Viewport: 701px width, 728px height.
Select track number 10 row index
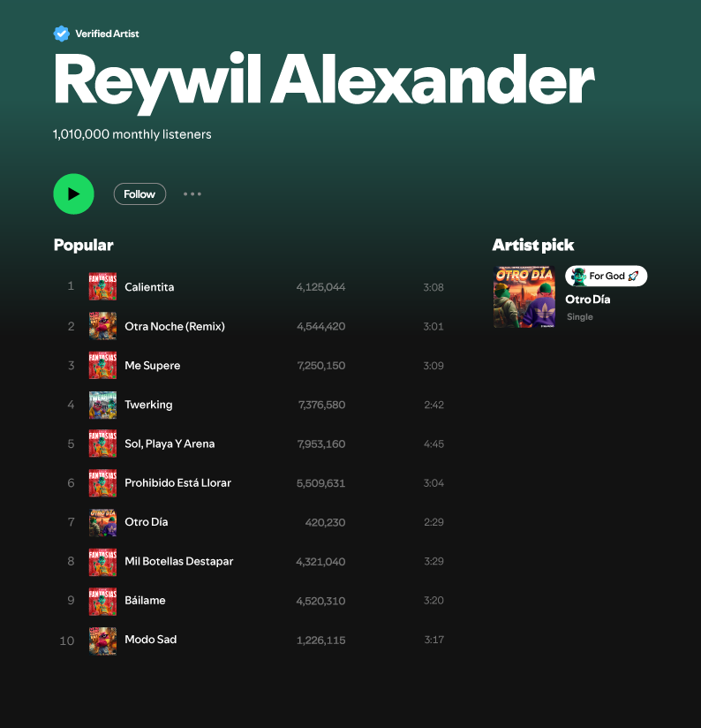67,641
